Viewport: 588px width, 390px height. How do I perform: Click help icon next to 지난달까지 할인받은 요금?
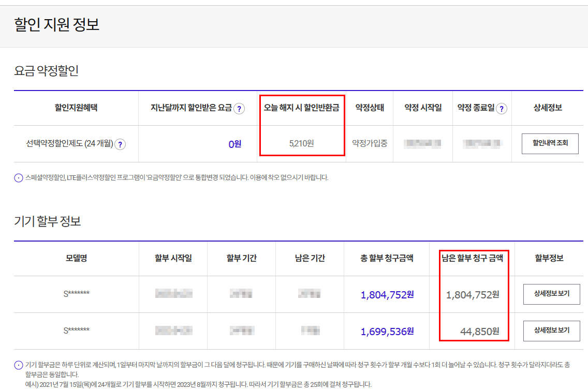(x=239, y=109)
